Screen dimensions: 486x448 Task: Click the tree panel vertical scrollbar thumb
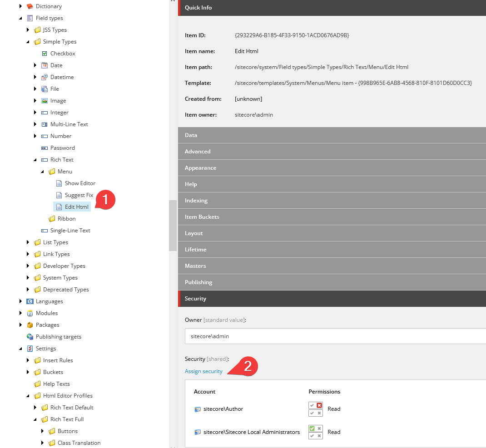tap(173, 226)
